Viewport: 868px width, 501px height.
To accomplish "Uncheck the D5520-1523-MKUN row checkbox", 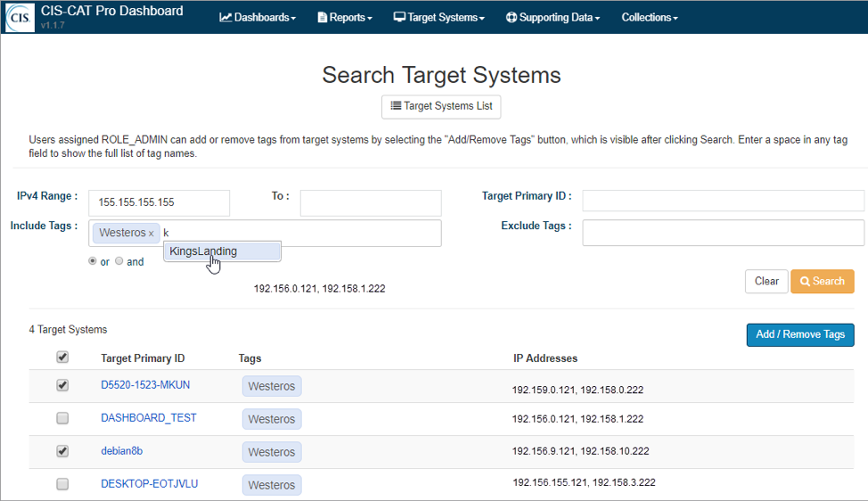I will tap(62, 385).
